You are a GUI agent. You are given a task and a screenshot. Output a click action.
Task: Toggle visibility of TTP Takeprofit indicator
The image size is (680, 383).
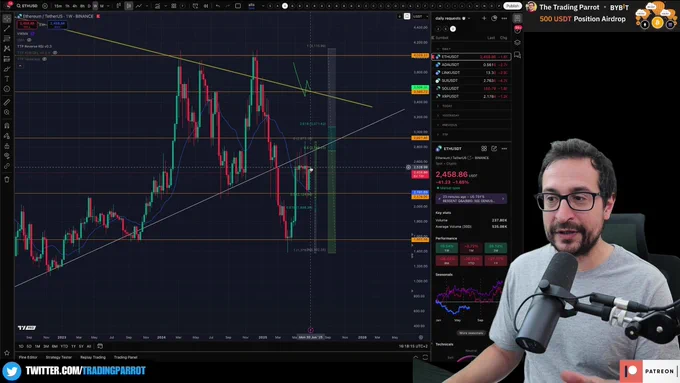[44, 59]
